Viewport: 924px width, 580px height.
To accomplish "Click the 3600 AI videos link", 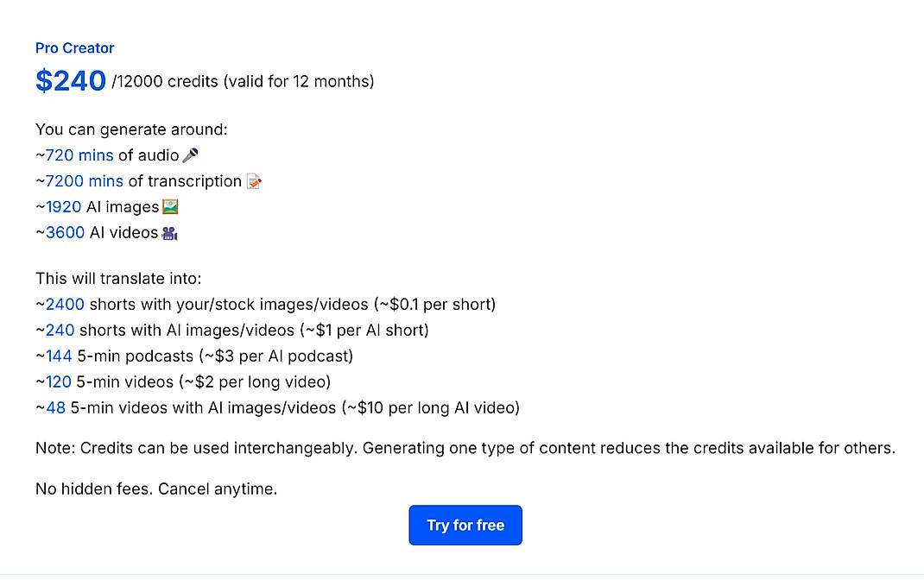I will [x=65, y=233].
